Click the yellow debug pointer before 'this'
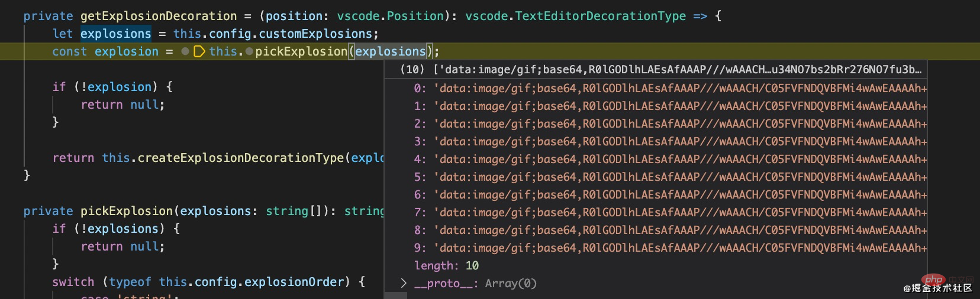The height and width of the screenshot is (299, 980). pos(199,51)
